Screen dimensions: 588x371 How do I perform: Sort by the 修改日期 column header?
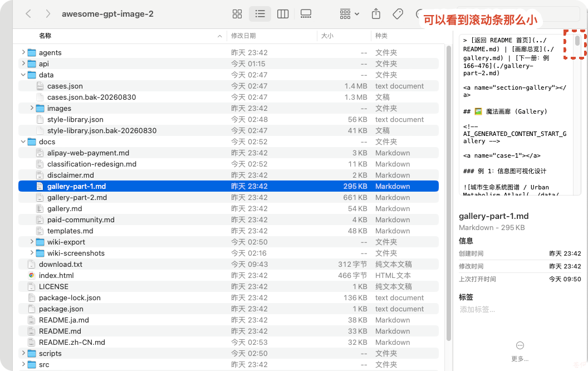(243, 36)
